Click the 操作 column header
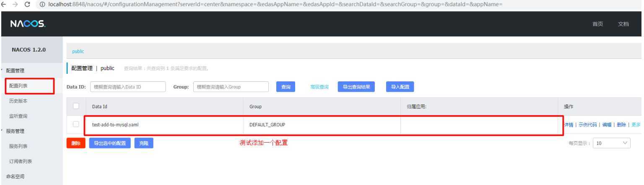This screenshot has height=185, width=644. point(569,107)
